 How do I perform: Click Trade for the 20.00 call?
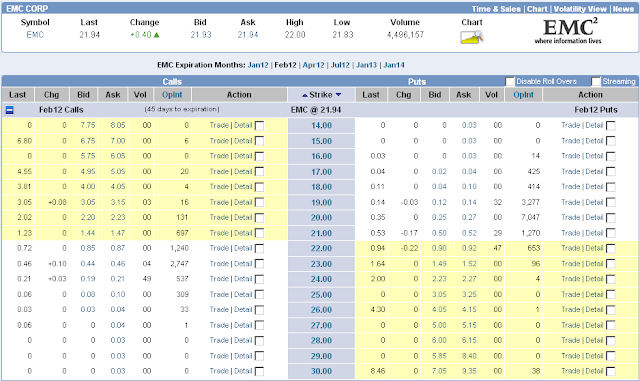click(x=219, y=218)
